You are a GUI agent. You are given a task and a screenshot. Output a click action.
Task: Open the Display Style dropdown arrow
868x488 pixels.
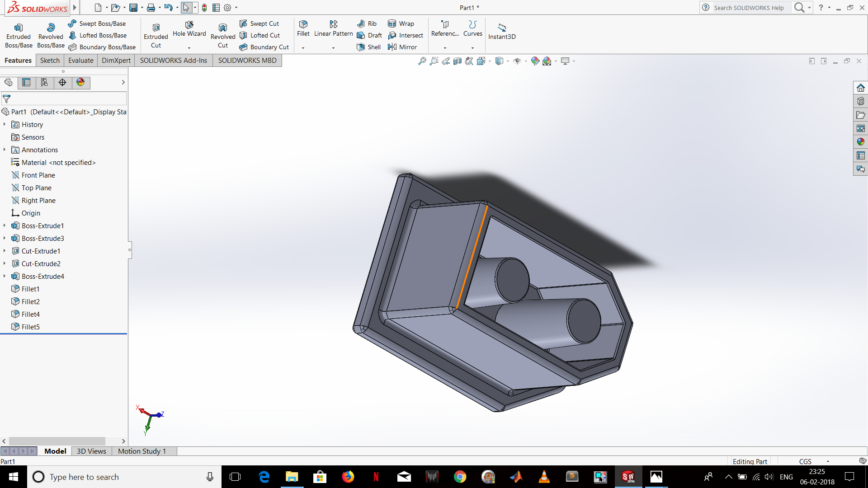point(508,61)
